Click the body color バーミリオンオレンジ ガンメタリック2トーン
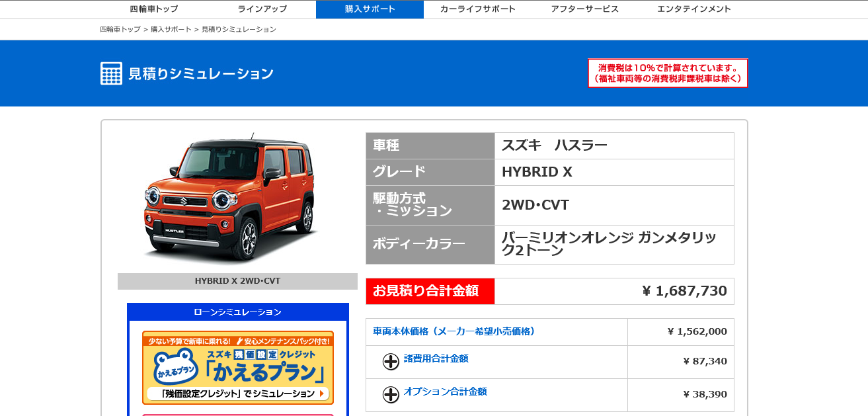This screenshot has height=416, width=868. pos(609,245)
